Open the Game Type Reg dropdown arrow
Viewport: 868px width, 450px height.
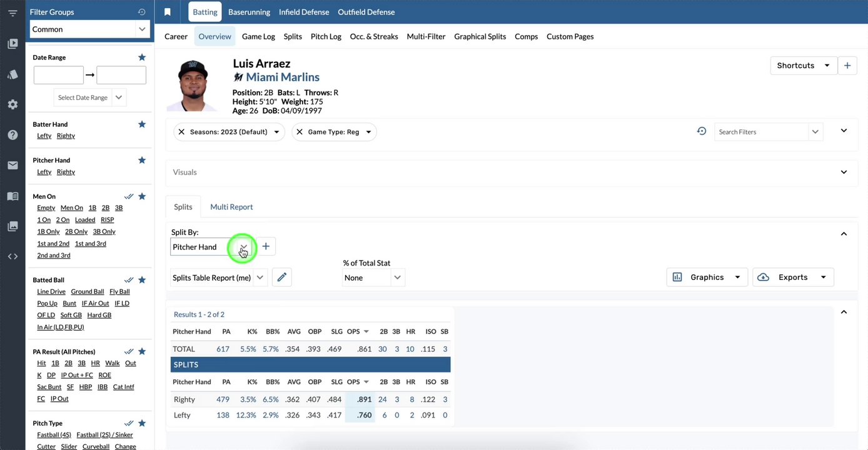pos(368,132)
